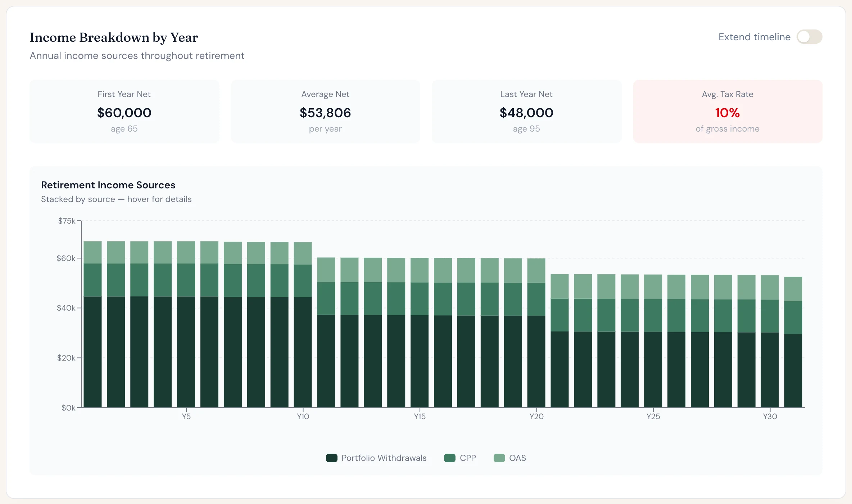Click the Y30 bar in the chart
Image resolution: width=852 pixels, height=504 pixels.
tap(770, 341)
